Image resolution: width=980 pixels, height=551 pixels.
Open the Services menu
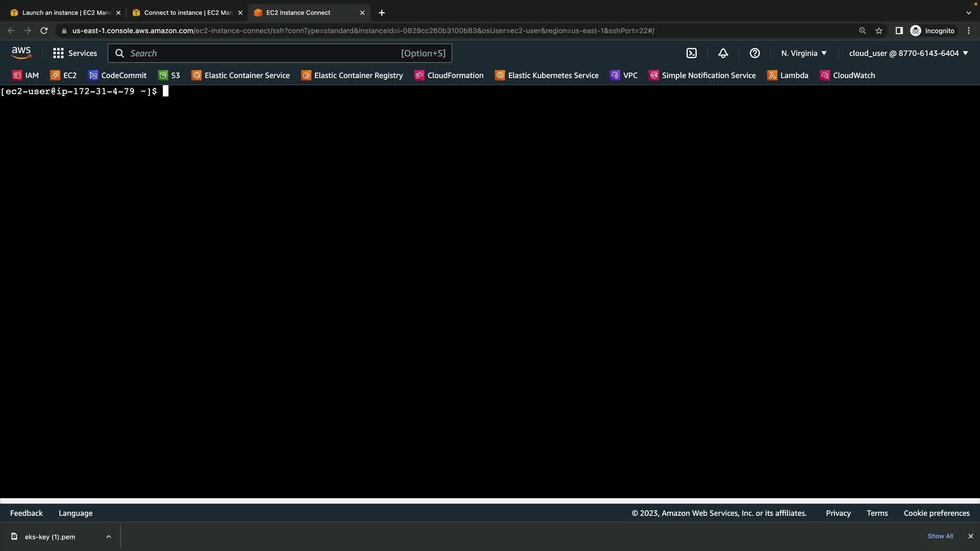(75, 53)
